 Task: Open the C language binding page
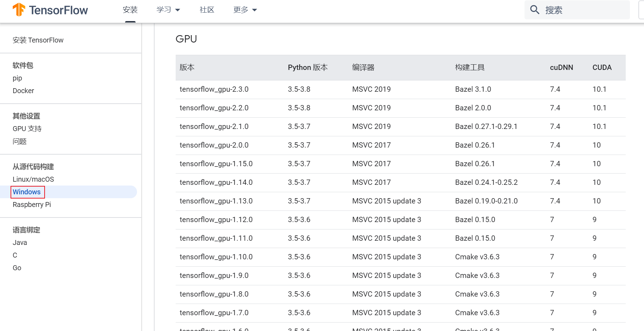(x=15, y=255)
